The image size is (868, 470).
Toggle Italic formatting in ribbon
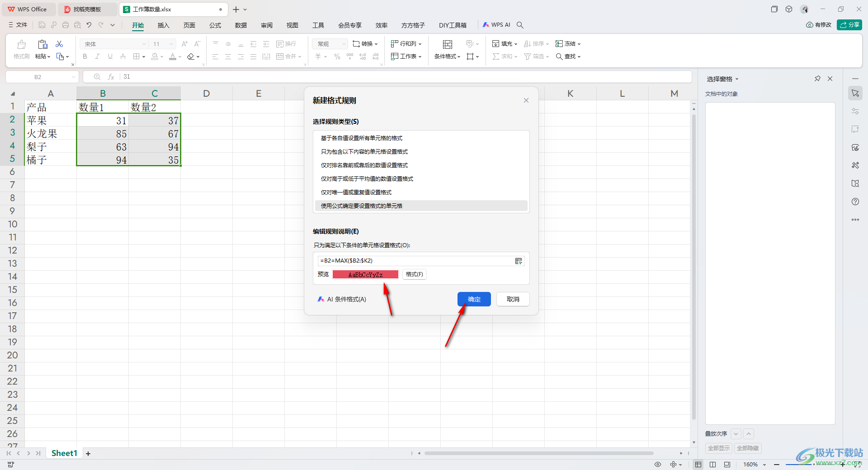click(97, 56)
